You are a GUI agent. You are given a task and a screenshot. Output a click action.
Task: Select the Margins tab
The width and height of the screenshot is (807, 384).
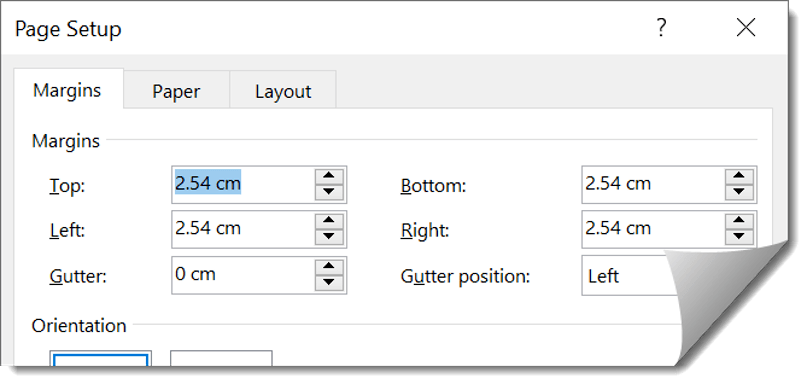click(x=67, y=90)
